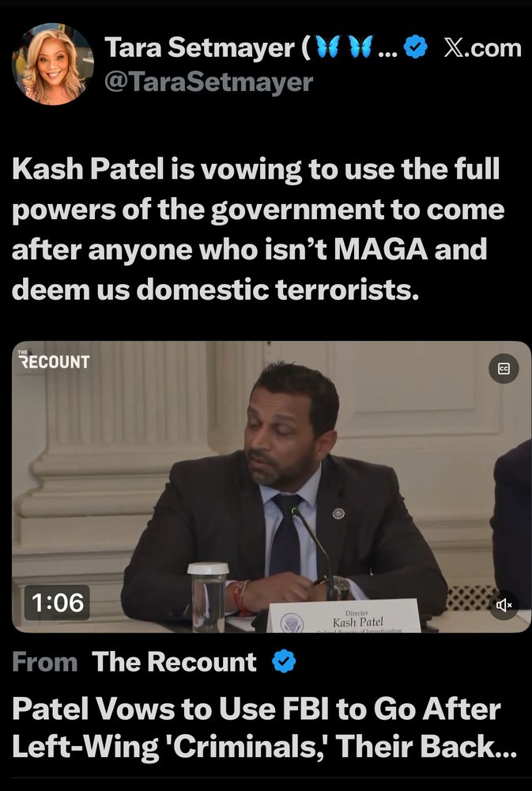The height and width of the screenshot is (791, 532).
Task: Click the Director Kash Patel name placard
Action: coord(345,616)
